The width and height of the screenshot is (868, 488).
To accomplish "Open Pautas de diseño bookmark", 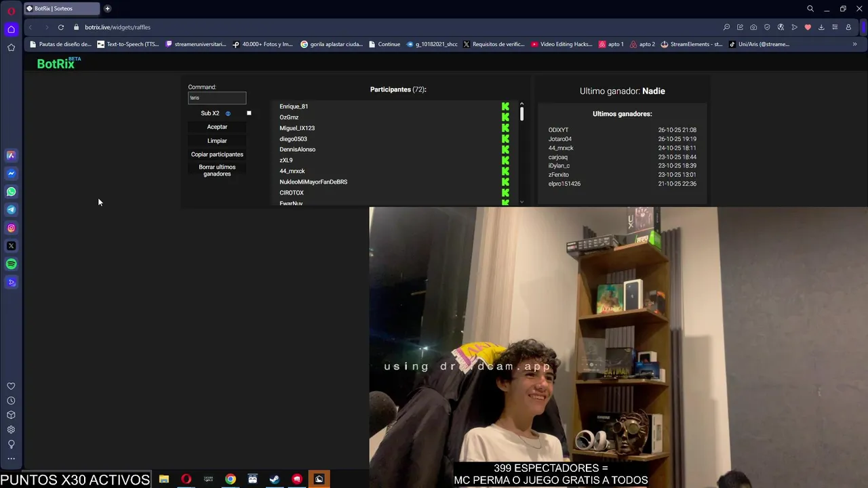I will click(x=60, y=44).
